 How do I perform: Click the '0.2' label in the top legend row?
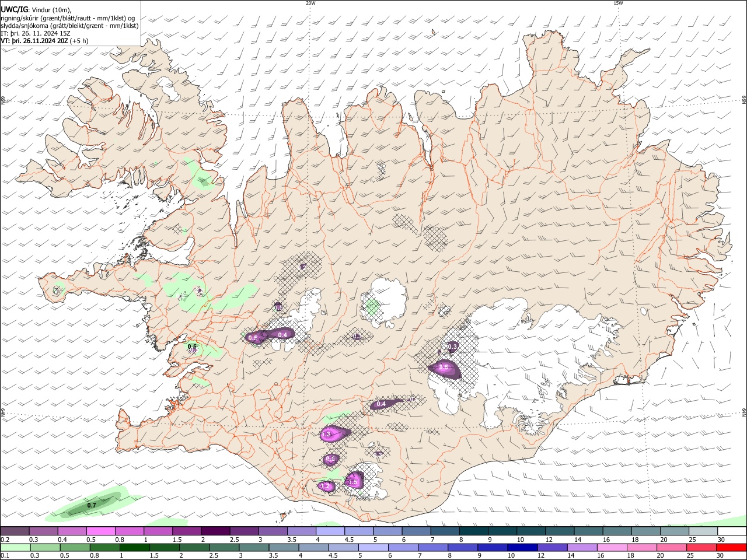[x=5, y=540]
